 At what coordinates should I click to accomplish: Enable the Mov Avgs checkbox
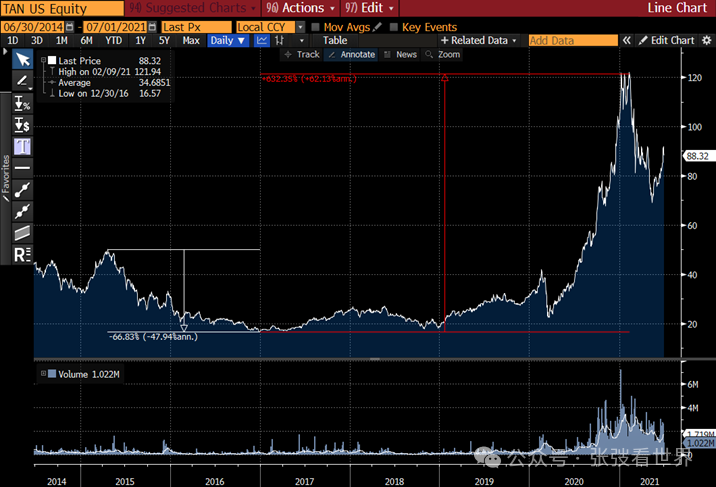315,27
